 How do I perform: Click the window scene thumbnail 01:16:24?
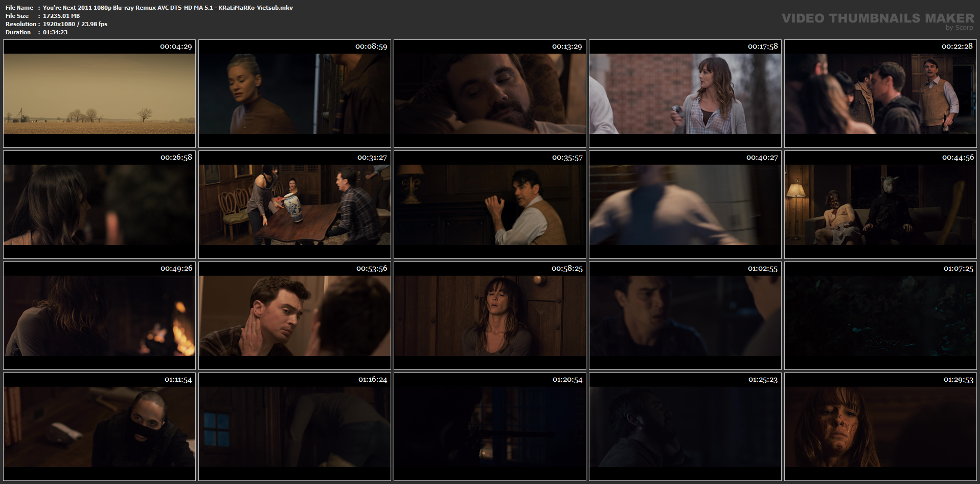[x=295, y=427]
